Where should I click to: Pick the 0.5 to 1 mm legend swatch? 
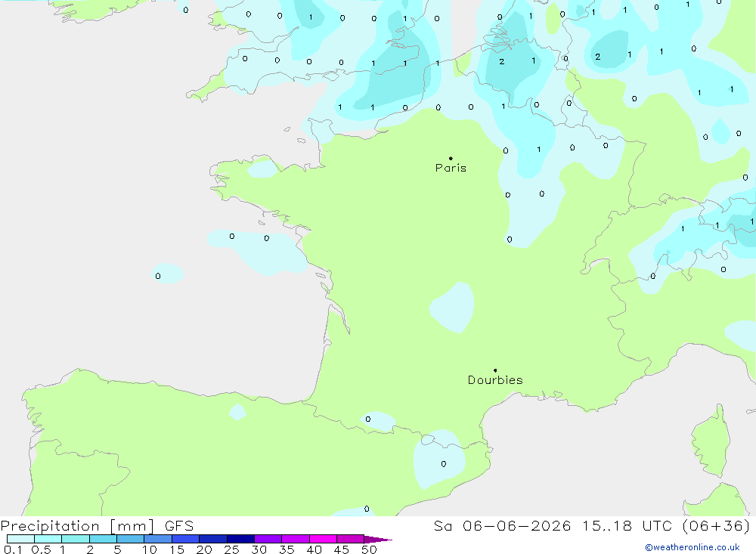point(48,539)
